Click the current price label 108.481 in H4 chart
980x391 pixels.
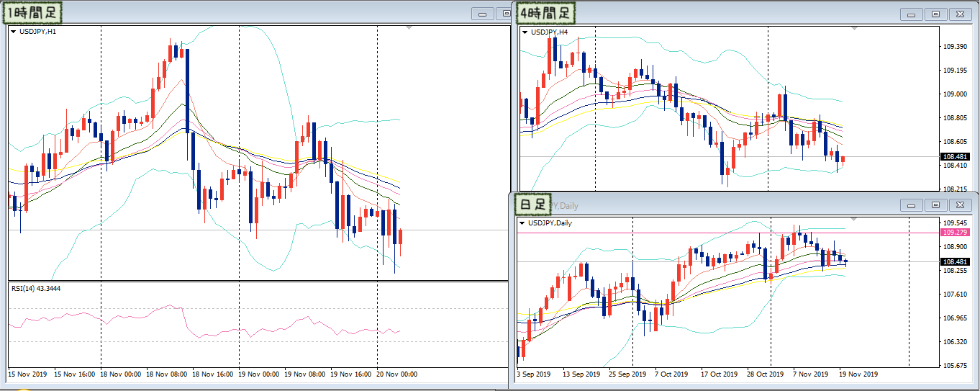click(954, 156)
